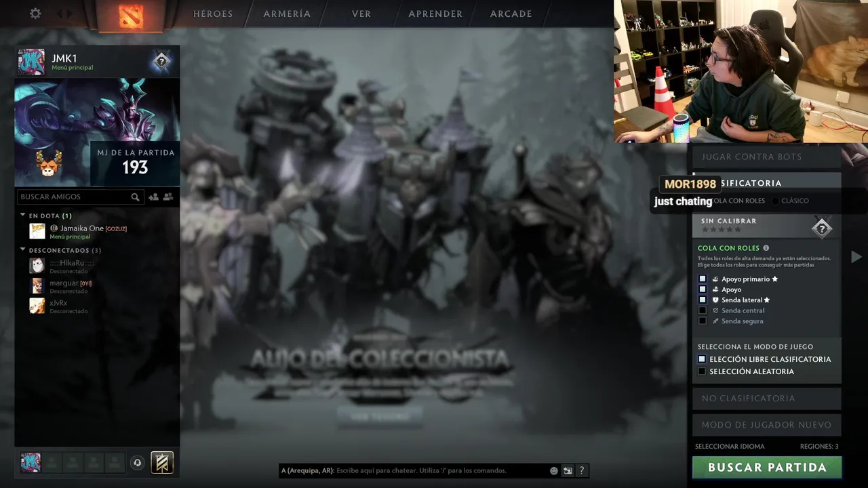
Task: Open Jamaika One's avatar
Action: point(37,231)
